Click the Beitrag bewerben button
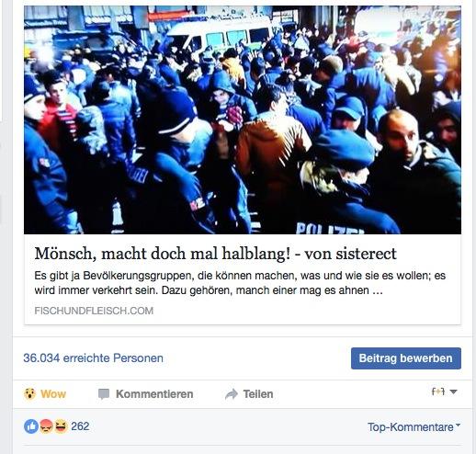 pyautogui.click(x=406, y=358)
